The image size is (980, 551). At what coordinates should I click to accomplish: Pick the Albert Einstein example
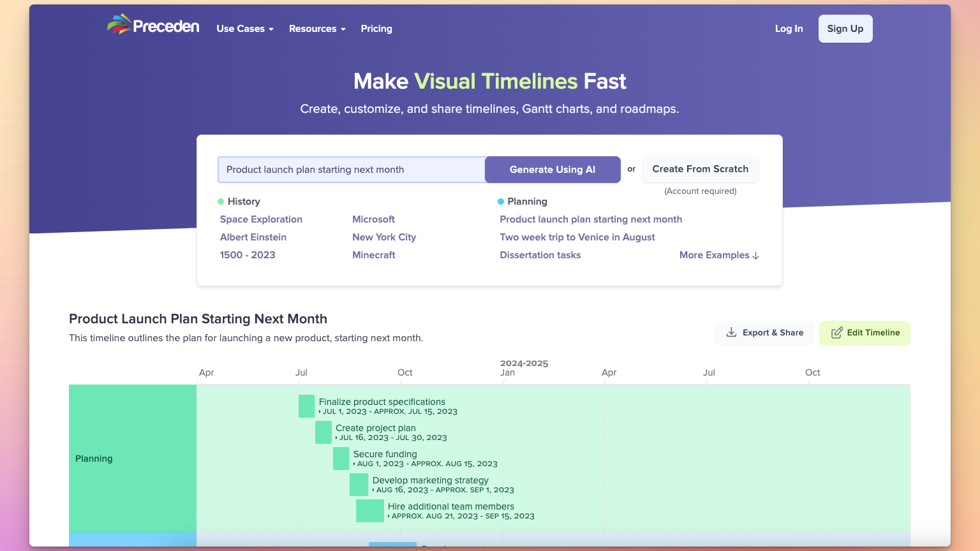[253, 237]
